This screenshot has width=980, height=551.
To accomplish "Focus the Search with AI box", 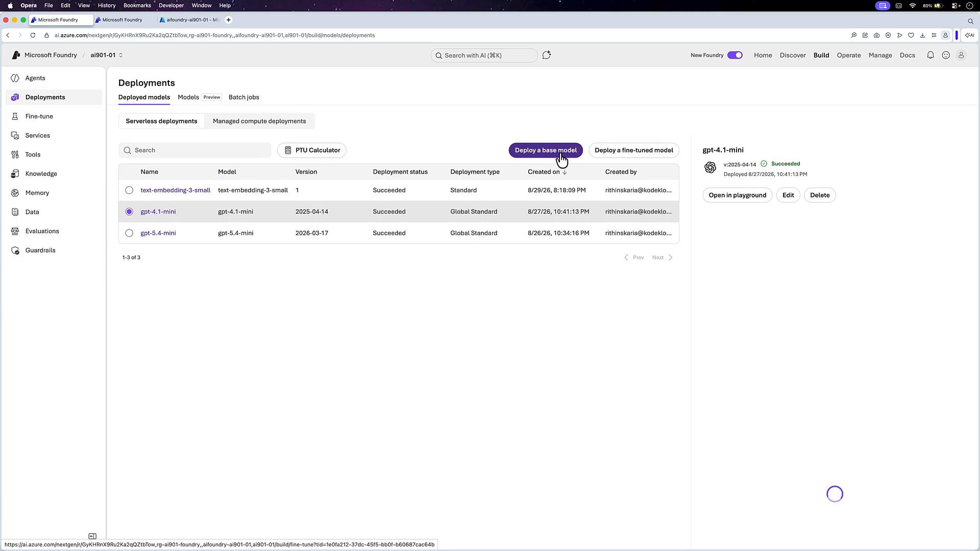I will click(x=484, y=55).
